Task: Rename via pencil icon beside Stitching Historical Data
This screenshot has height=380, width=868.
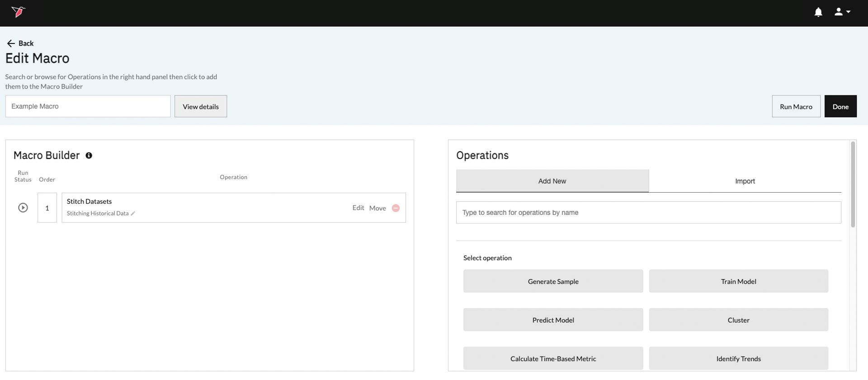Action: coord(133,214)
